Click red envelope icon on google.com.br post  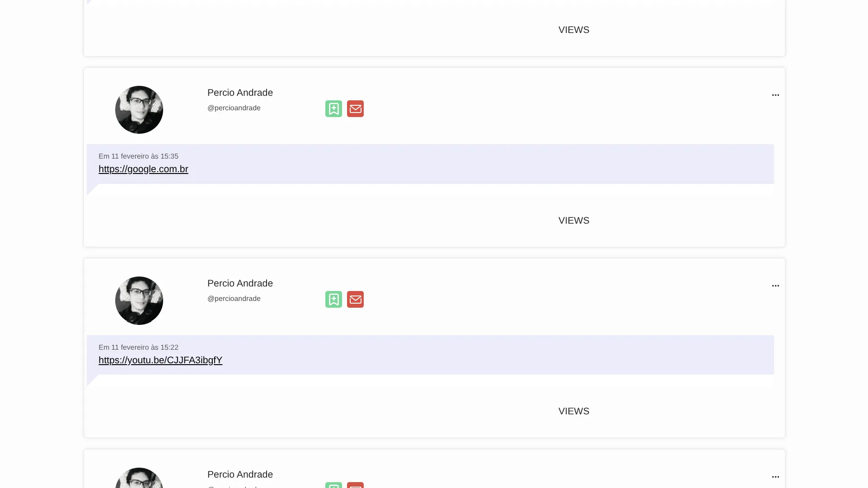click(355, 108)
